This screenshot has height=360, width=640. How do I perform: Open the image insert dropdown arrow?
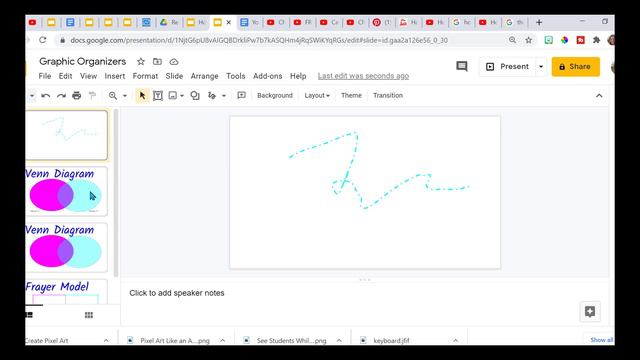pyautogui.click(x=182, y=96)
